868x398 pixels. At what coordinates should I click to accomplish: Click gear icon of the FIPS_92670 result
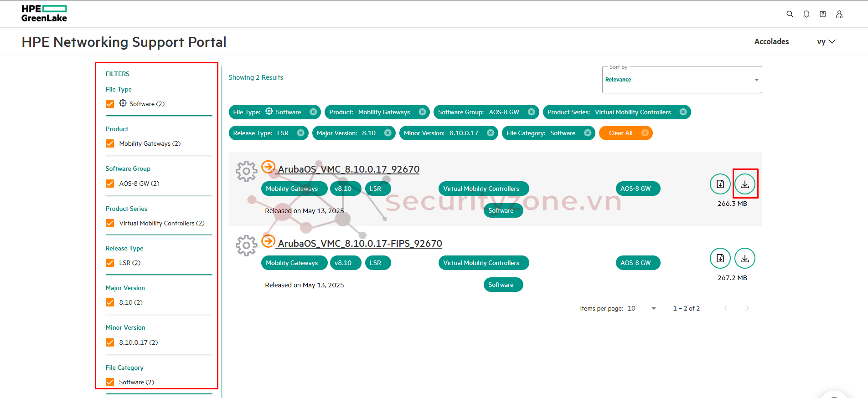[247, 245]
